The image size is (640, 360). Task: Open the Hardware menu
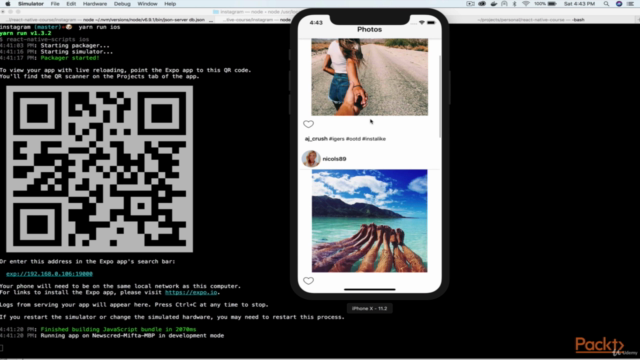(x=95, y=4)
